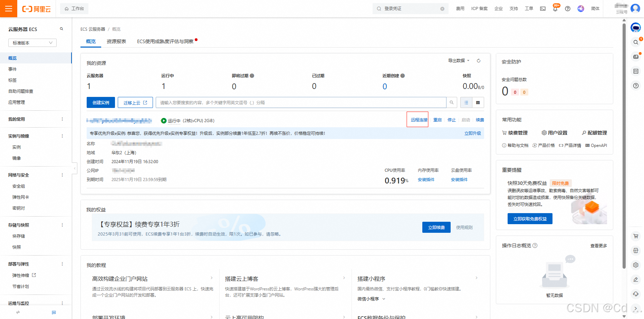Open the Cloud Shell terminal icon
Viewport: 644px width, 319px height.
[x=543, y=9]
